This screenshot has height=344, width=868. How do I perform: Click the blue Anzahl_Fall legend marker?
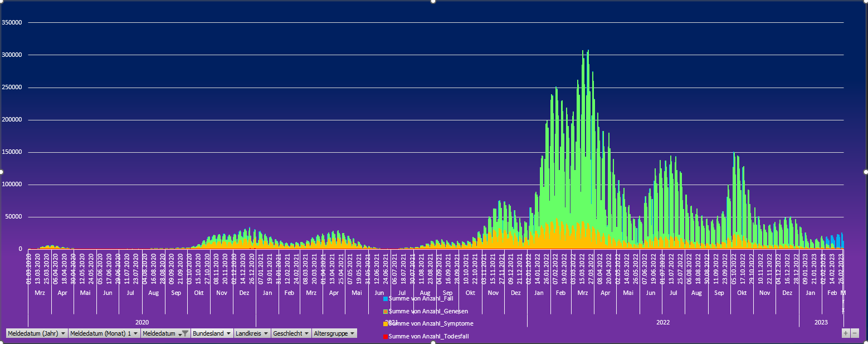386,299
